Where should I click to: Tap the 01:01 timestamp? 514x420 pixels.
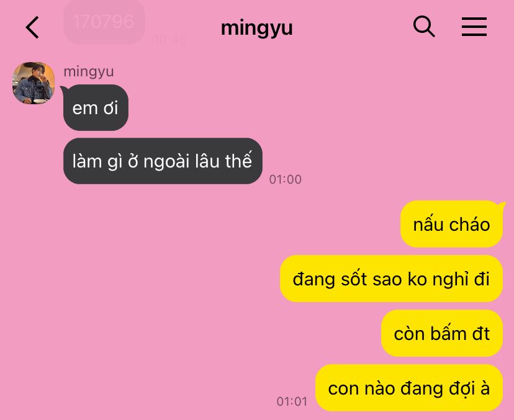(x=292, y=401)
